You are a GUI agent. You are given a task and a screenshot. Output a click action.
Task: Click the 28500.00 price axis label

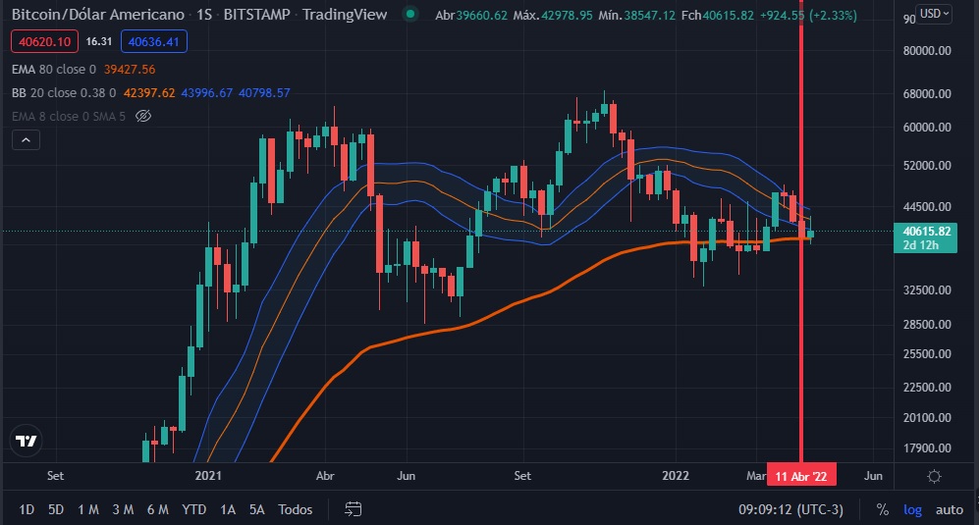(x=927, y=325)
